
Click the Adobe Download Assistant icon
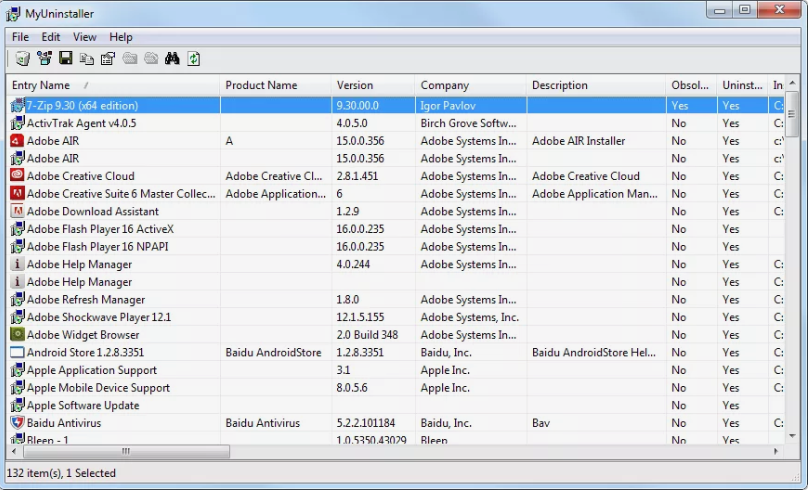point(17,211)
